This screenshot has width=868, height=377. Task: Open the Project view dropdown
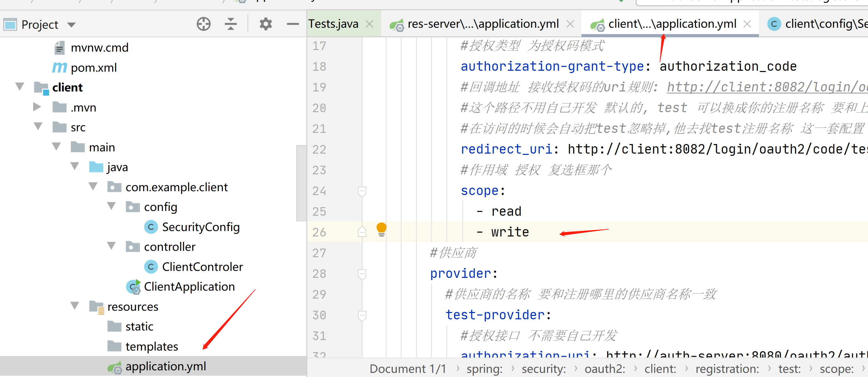71,25
